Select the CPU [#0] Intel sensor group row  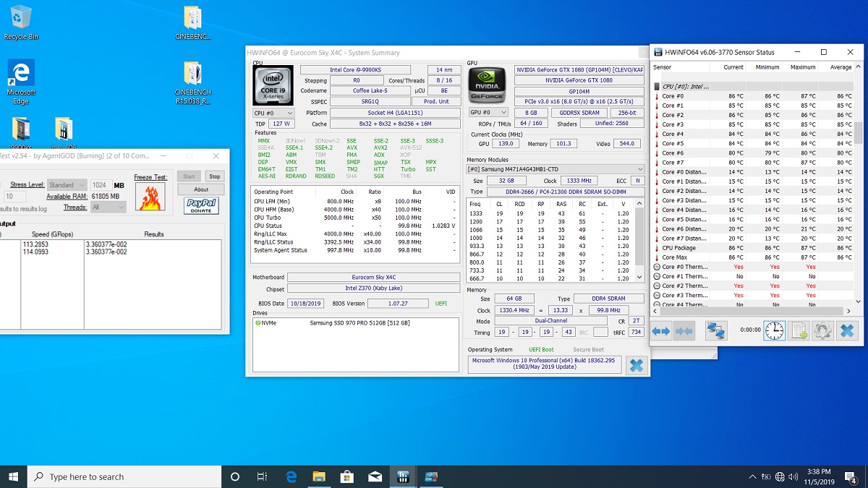686,87
